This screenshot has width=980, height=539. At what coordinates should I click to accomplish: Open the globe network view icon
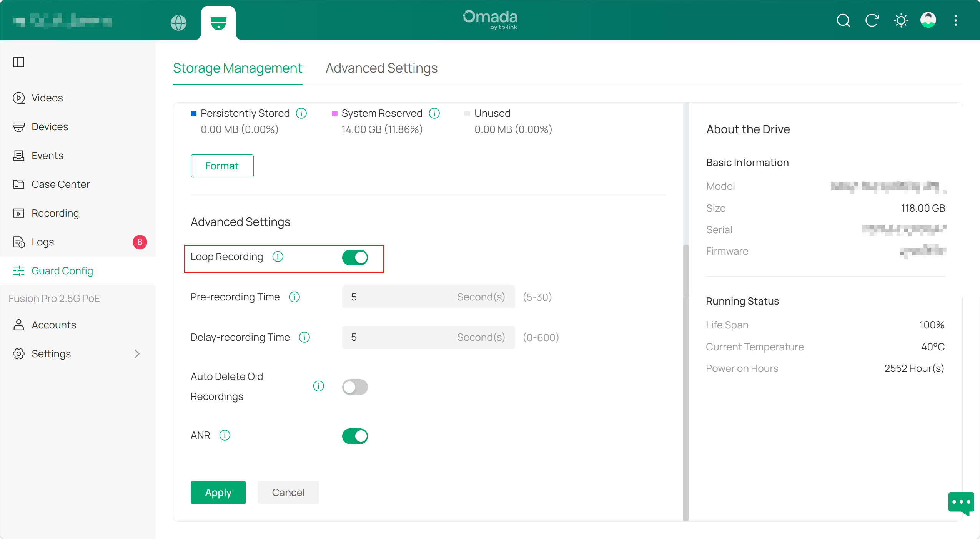coord(178,23)
